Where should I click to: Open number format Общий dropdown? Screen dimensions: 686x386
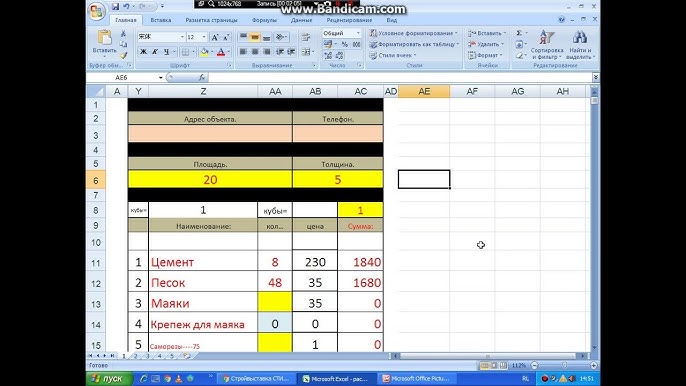[358, 33]
